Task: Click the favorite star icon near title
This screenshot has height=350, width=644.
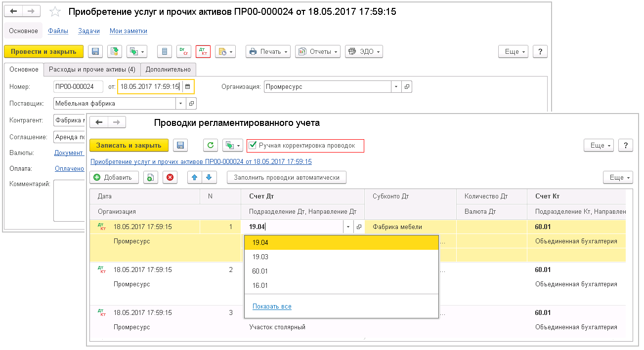Action: click(x=56, y=11)
